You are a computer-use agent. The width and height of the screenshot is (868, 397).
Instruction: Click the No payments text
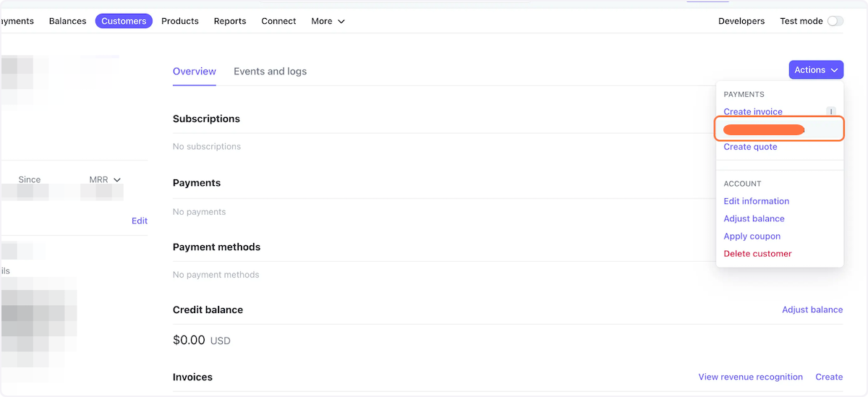point(199,212)
